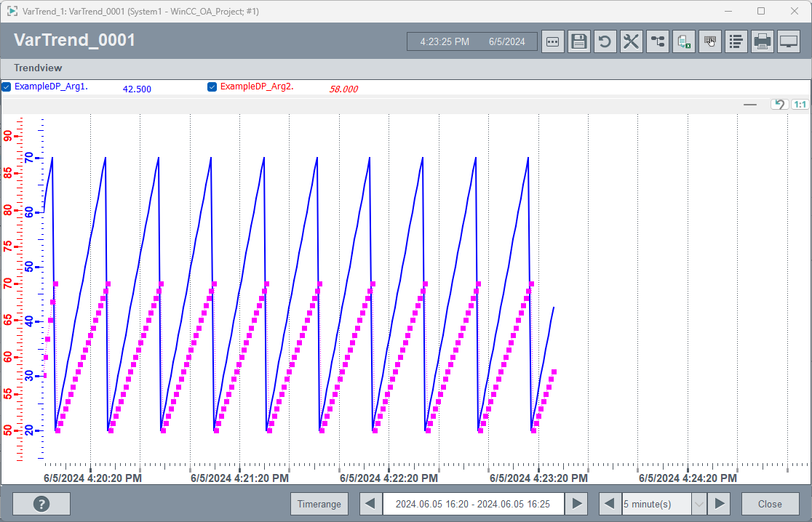Click the circular arrow refresh icon
Screen dimensions: 812x522
coord(604,41)
